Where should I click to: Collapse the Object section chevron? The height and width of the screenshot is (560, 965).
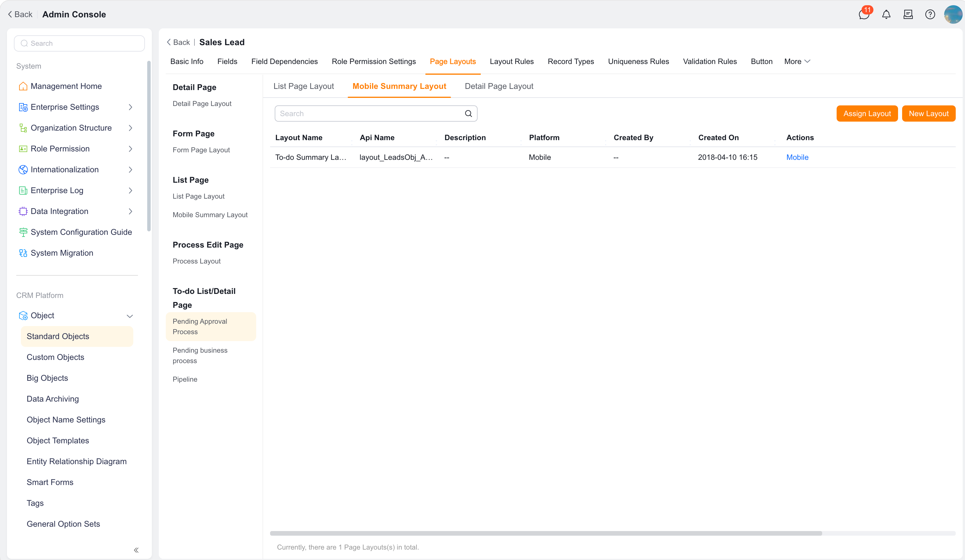click(x=130, y=316)
